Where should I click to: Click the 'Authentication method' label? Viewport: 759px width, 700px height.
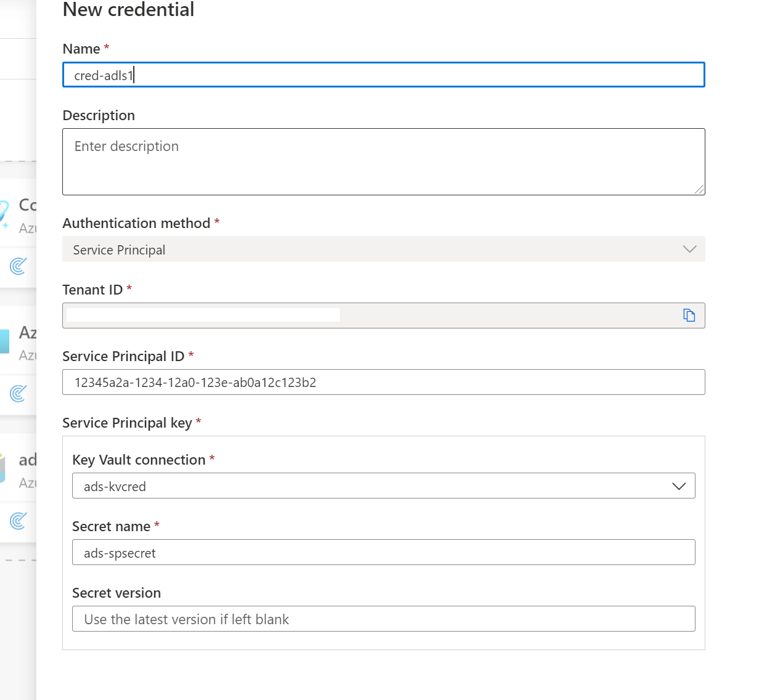pyautogui.click(x=136, y=223)
